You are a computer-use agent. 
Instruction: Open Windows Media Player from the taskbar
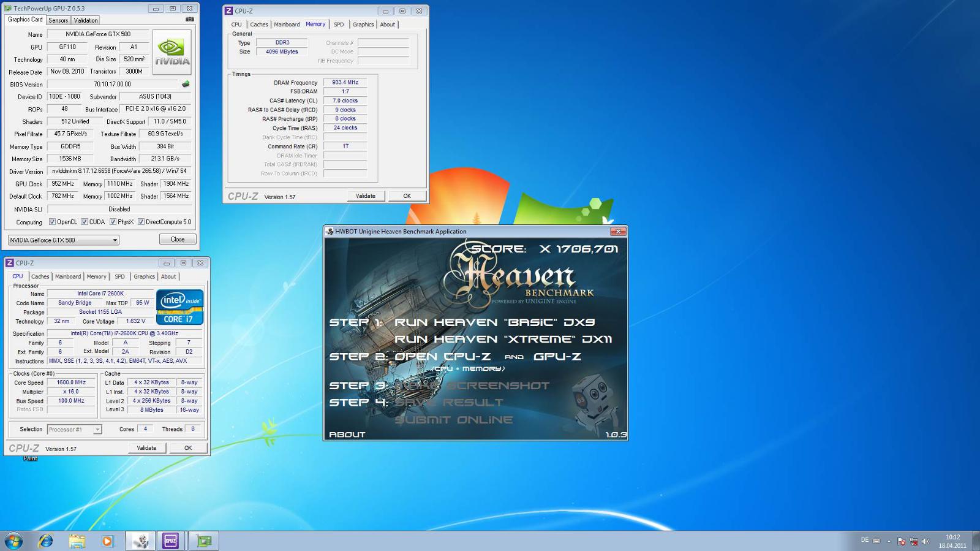(x=108, y=541)
